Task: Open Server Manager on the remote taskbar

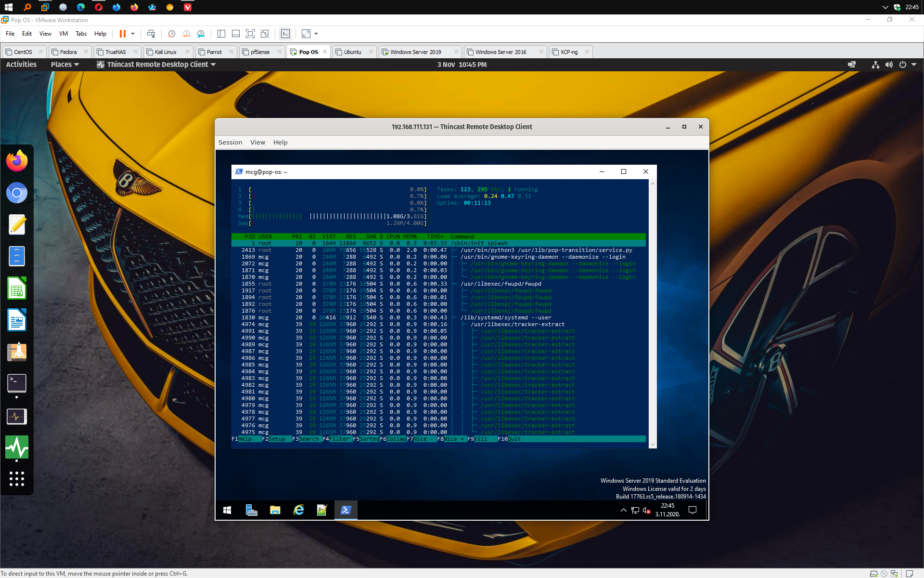Action: click(x=251, y=510)
